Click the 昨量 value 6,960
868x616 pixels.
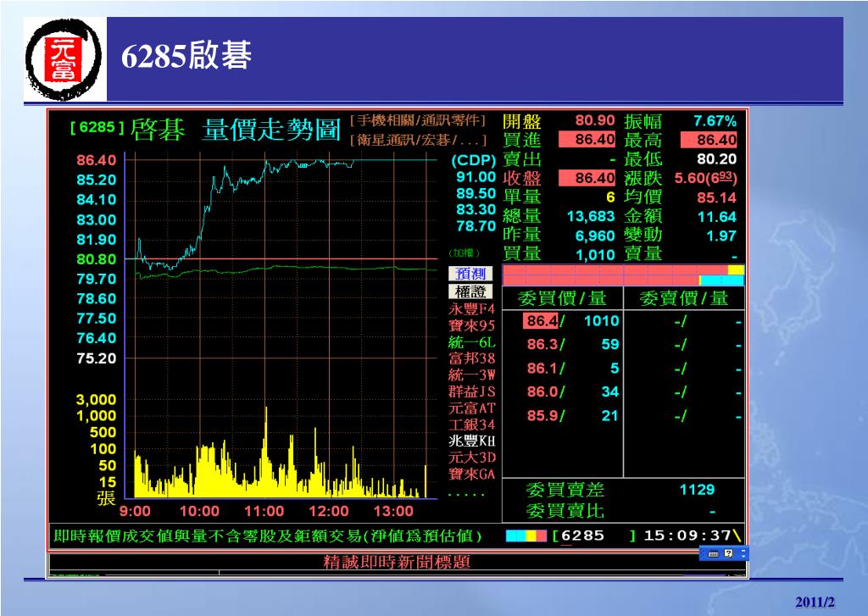(x=595, y=236)
